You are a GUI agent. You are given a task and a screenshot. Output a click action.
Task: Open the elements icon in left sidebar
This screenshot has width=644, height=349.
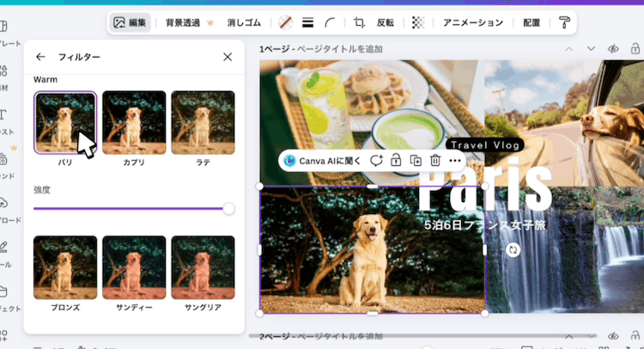tap(3, 70)
